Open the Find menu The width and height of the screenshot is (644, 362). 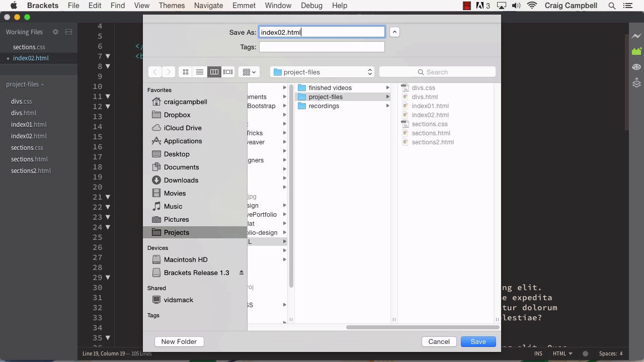pyautogui.click(x=117, y=6)
